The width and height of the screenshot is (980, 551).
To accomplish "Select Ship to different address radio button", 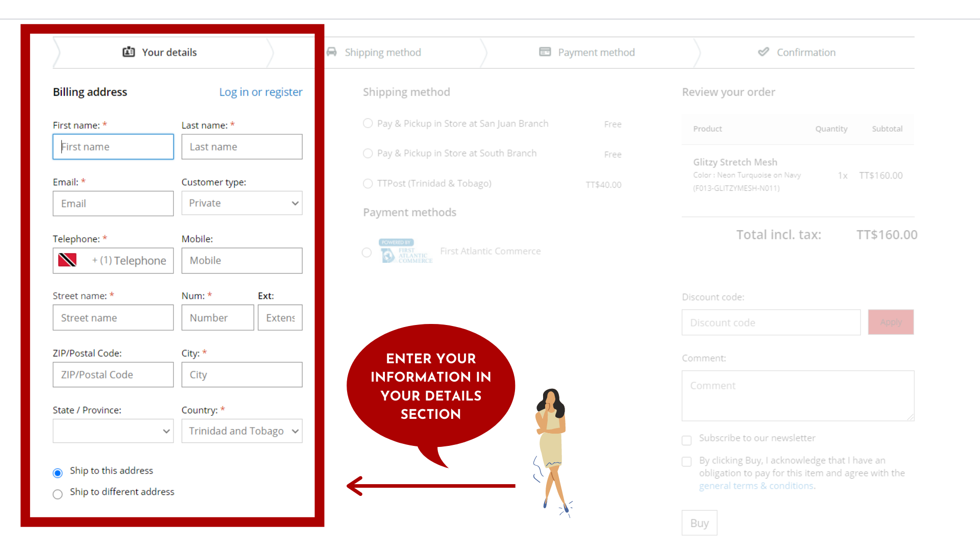I will pos(58,492).
